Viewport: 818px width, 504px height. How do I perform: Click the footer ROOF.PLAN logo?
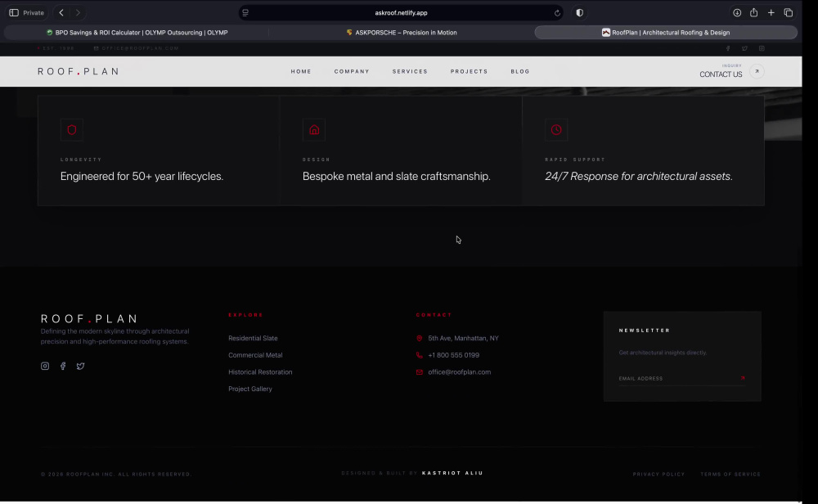(90, 319)
